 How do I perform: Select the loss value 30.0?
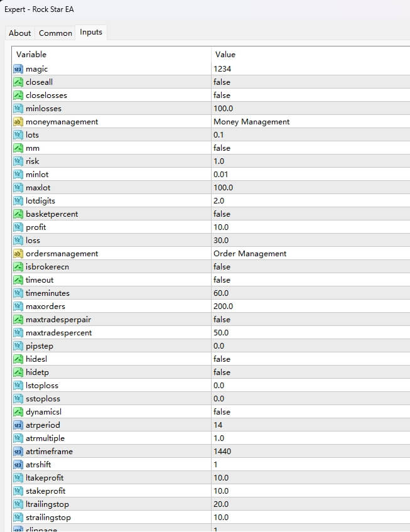click(x=221, y=241)
